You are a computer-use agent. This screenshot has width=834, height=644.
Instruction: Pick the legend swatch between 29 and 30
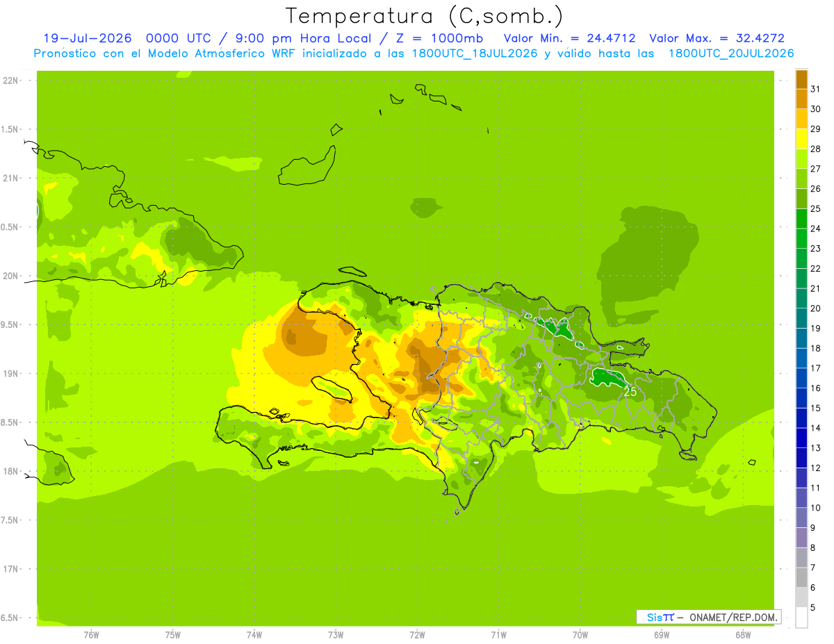coord(801,119)
